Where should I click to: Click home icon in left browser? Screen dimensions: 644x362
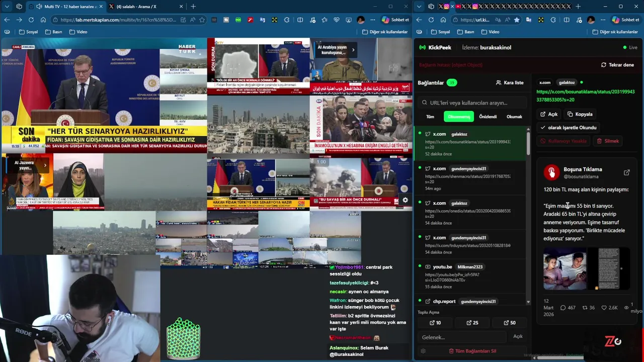(x=43, y=20)
